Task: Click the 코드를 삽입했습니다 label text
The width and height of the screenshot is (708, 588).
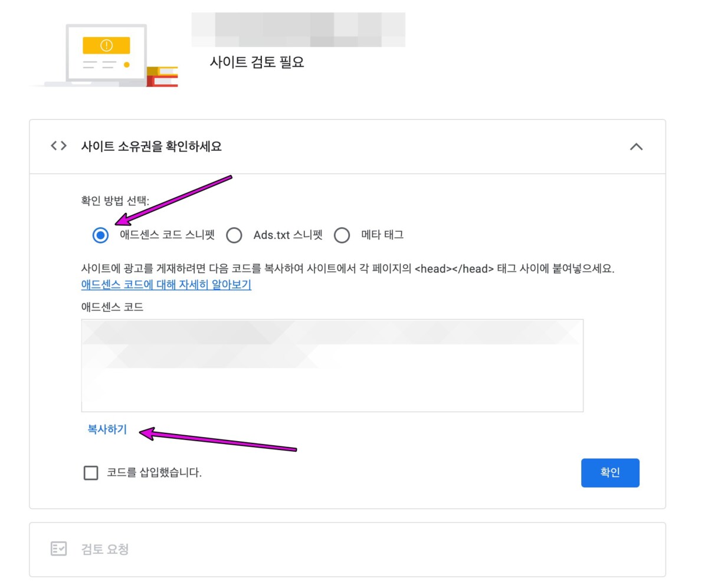Action: point(154,472)
